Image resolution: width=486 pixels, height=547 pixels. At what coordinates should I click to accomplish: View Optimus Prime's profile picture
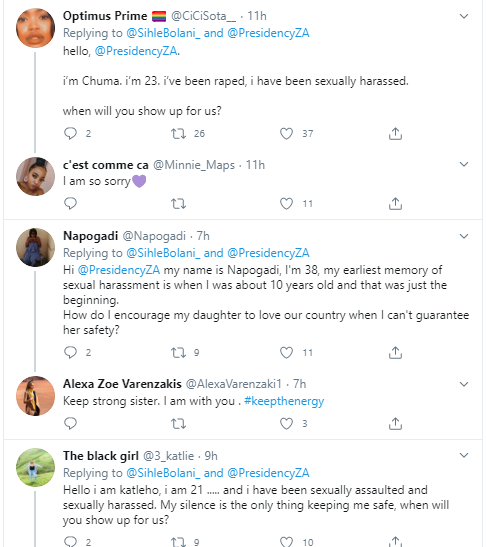36,28
